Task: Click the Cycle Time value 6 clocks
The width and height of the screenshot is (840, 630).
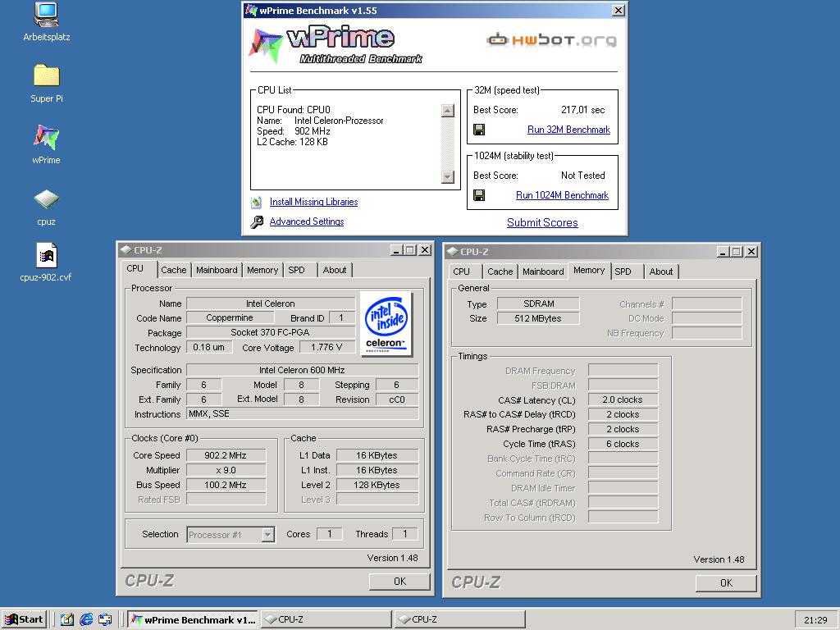Action: click(623, 444)
